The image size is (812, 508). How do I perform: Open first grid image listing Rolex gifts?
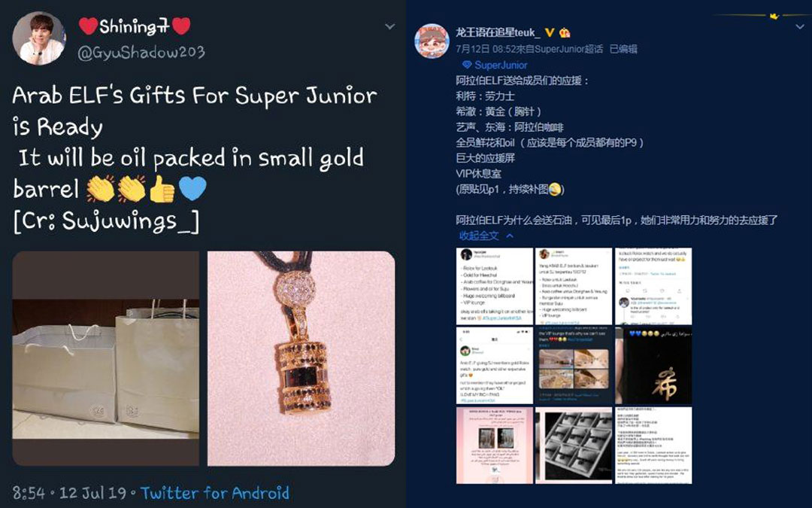point(495,286)
